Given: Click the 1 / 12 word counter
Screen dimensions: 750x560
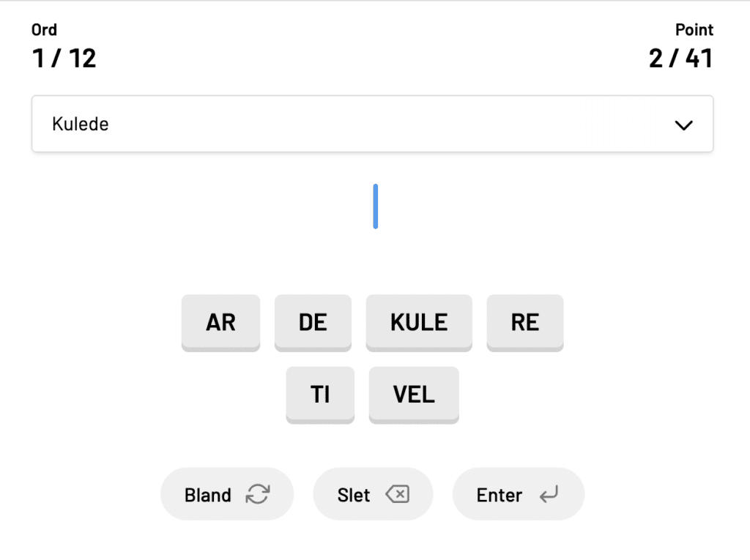Looking at the screenshot, I should [64, 58].
